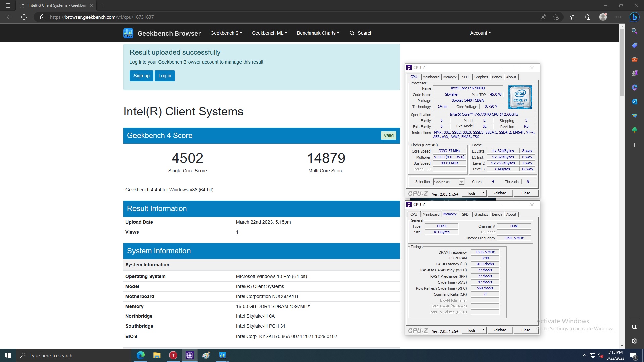The height and width of the screenshot is (362, 644).
Task: Open Mainboard tab in lower CPU-Z window
Action: (431, 214)
